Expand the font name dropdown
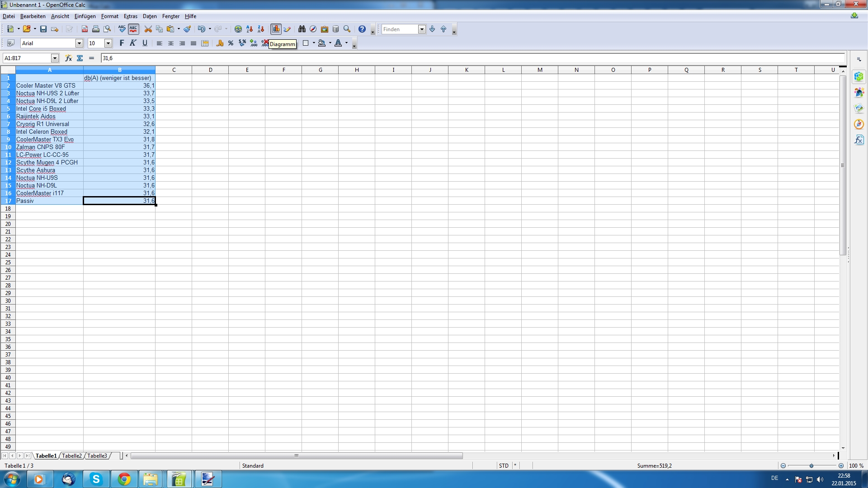This screenshot has width=868, height=488. pos(79,43)
